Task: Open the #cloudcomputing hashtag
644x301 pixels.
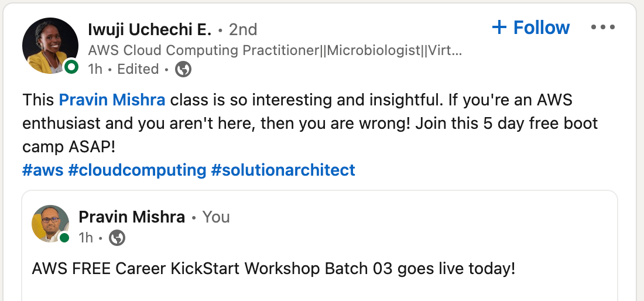Action: (x=137, y=170)
